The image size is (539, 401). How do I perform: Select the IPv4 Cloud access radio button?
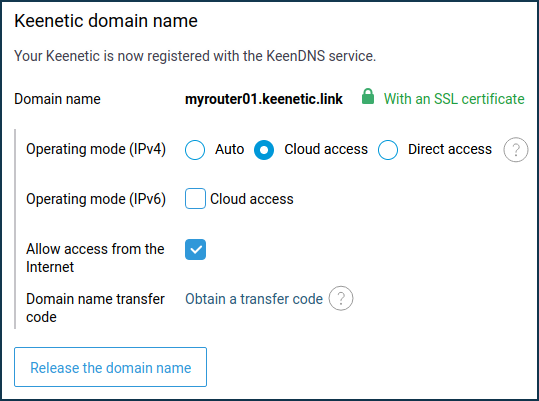tap(264, 150)
